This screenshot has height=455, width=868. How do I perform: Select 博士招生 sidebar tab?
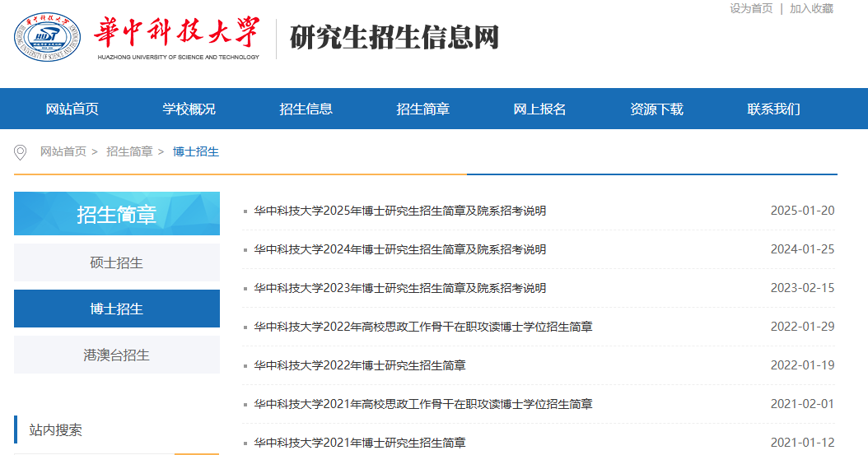(x=117, y=309)
